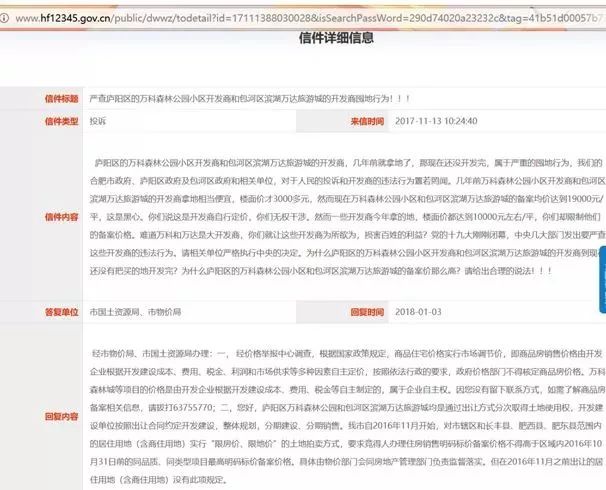Click the URL in the address bar

coord(311,18)
